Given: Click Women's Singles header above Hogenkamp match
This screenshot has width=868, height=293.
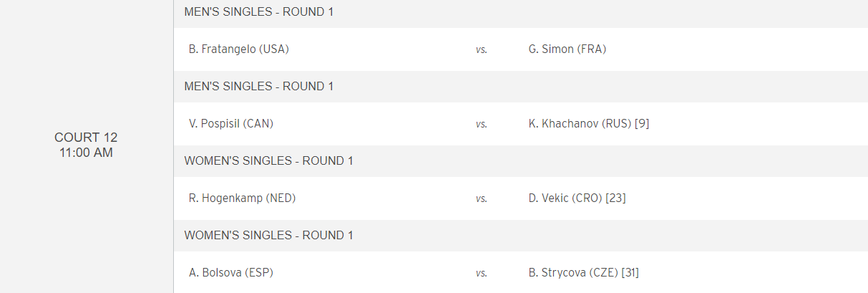Looking at the screenshot, I should coord(268,161).
